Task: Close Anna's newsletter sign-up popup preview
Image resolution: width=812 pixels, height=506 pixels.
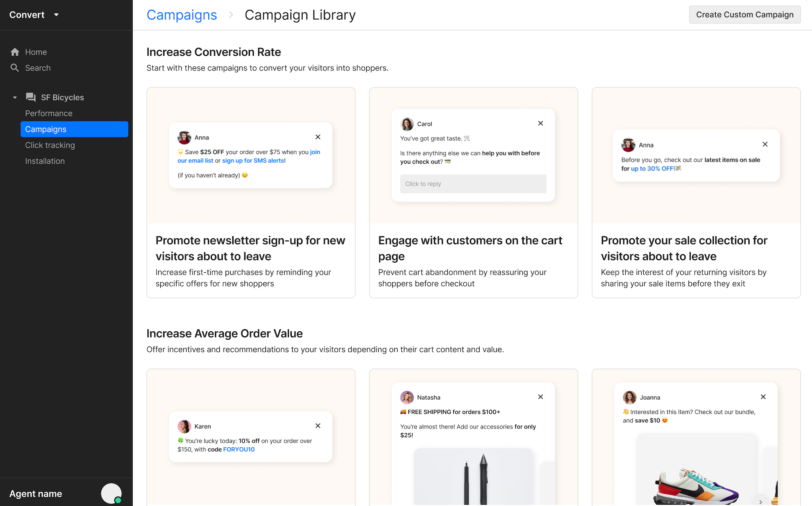Action: tap(318, 137)
